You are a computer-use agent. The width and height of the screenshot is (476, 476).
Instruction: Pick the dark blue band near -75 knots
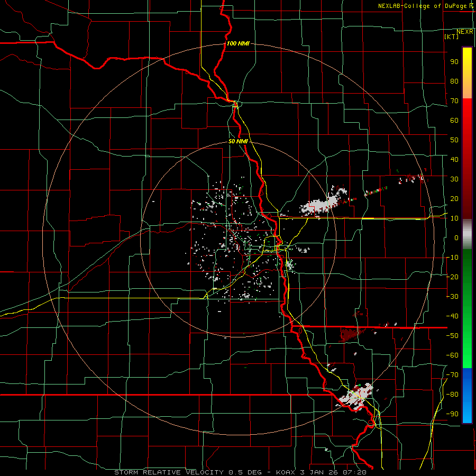467,379
